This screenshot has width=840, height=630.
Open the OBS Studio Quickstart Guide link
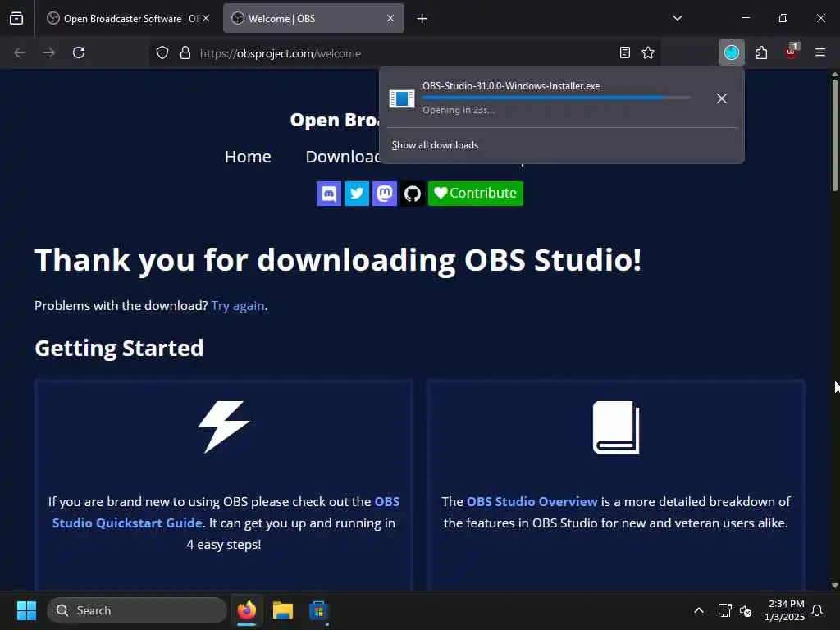[x=226, y=512]
